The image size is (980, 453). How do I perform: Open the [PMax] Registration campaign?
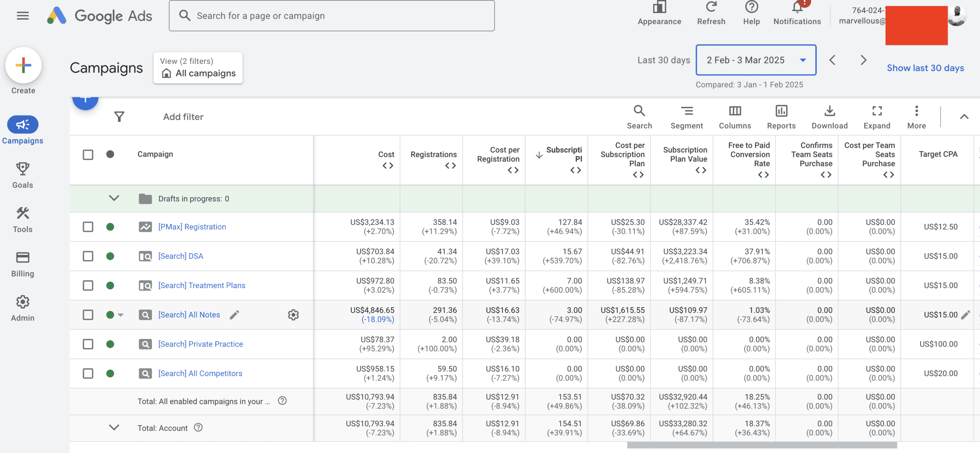pos(192,227)
